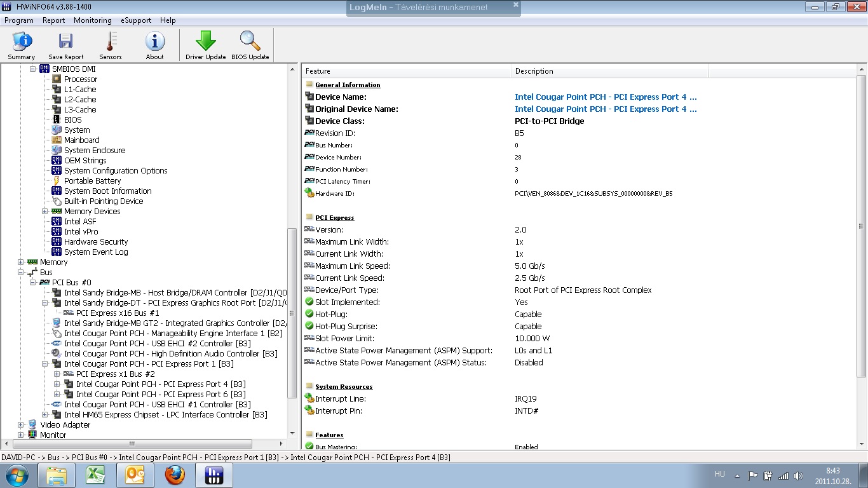Select the L1-Cache tree entry

point(80,89)
